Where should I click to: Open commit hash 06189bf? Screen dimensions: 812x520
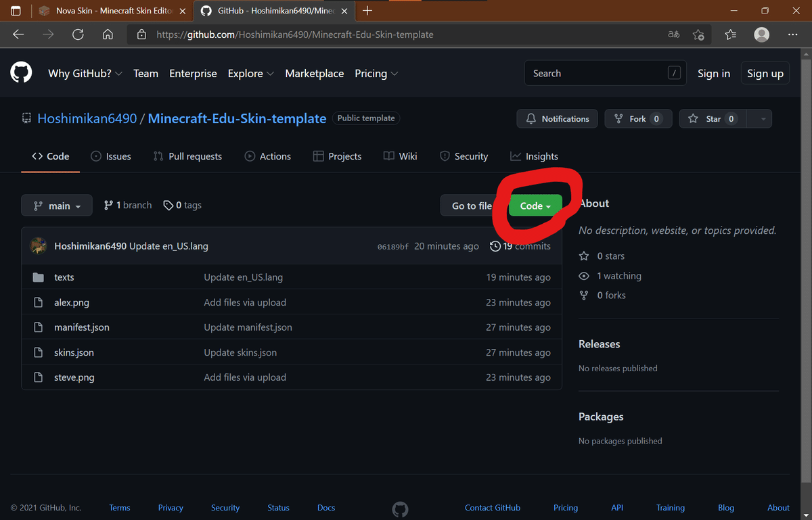[393, 247]
